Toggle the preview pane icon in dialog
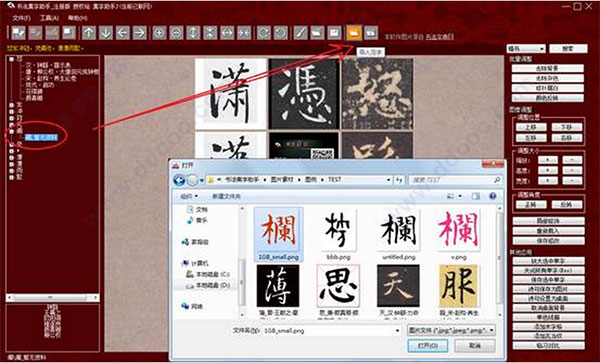Screen dimensions: 600x363 pos(476,196)
